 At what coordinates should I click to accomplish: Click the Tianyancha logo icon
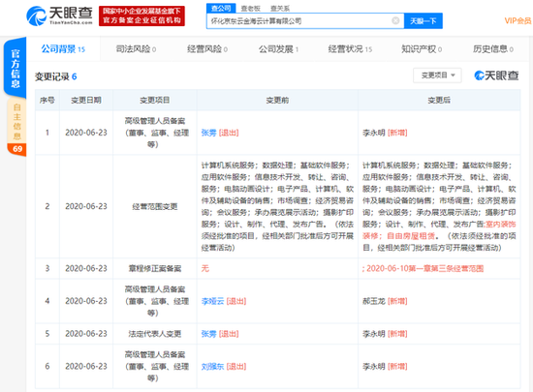[37, 15]
